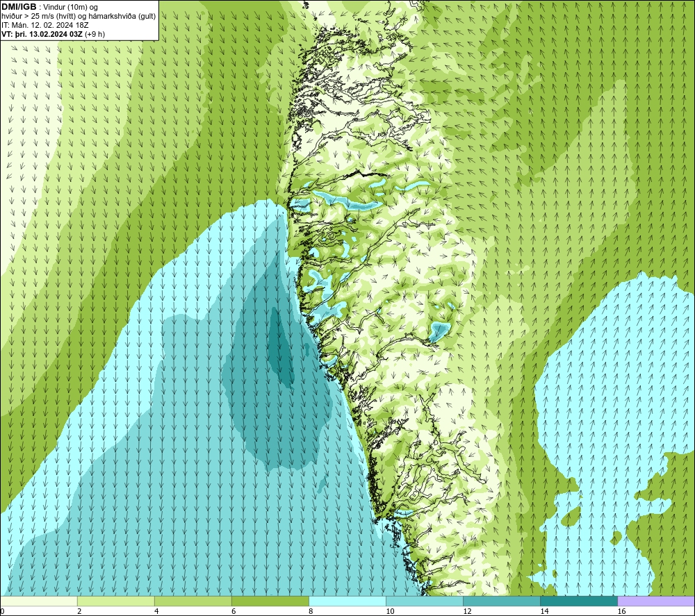Click the dark teal 14–16 m/s legend swatch
The height and width of the screenshot is (616, 695).
tap(578, 601)
